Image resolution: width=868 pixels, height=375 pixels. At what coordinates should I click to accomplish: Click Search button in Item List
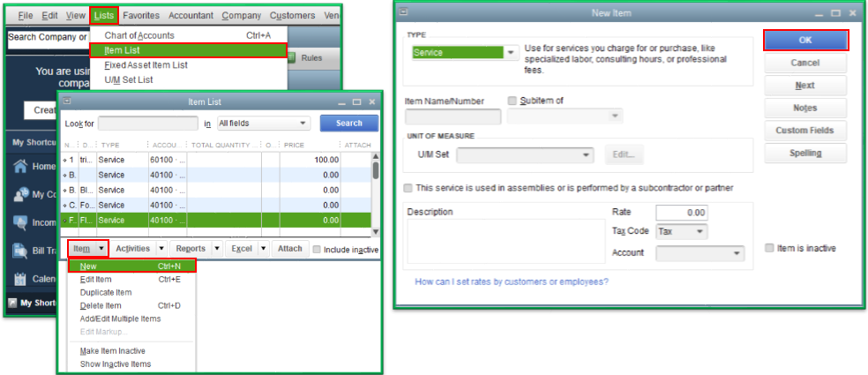349,123
